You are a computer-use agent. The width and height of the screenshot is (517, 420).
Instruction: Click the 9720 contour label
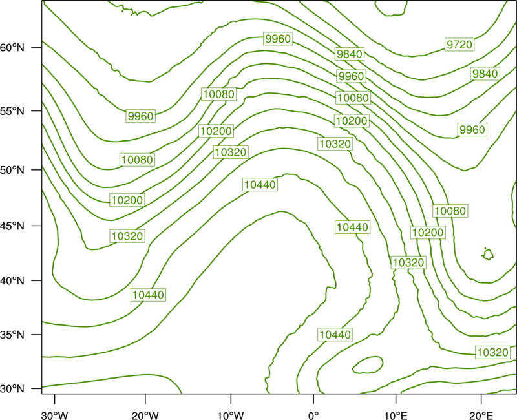click(459, 44)
